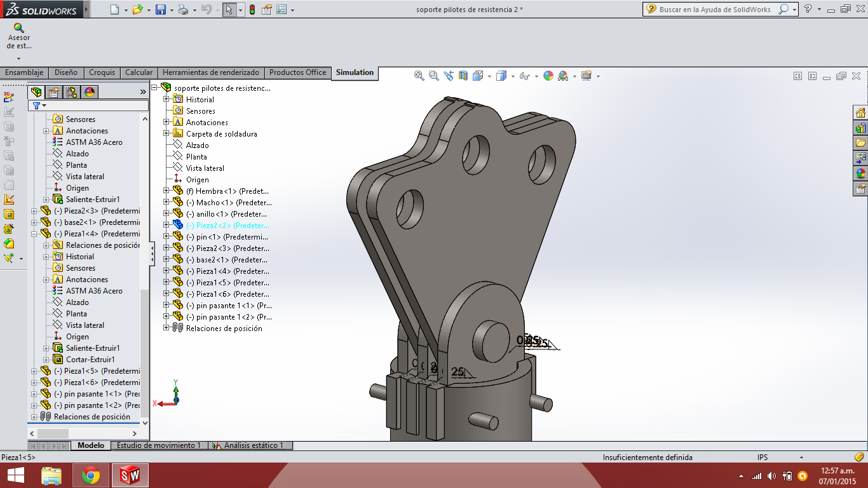868x488 pixels.
Task: Click the Rebuild traffic light icon
Action: [252, 10]
